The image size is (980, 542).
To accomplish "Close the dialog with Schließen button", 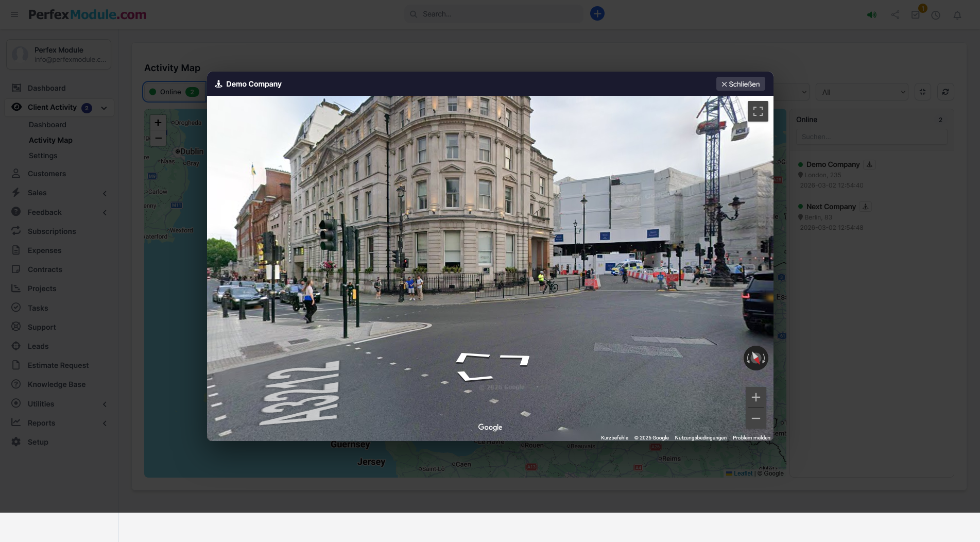I will [740, 84].
